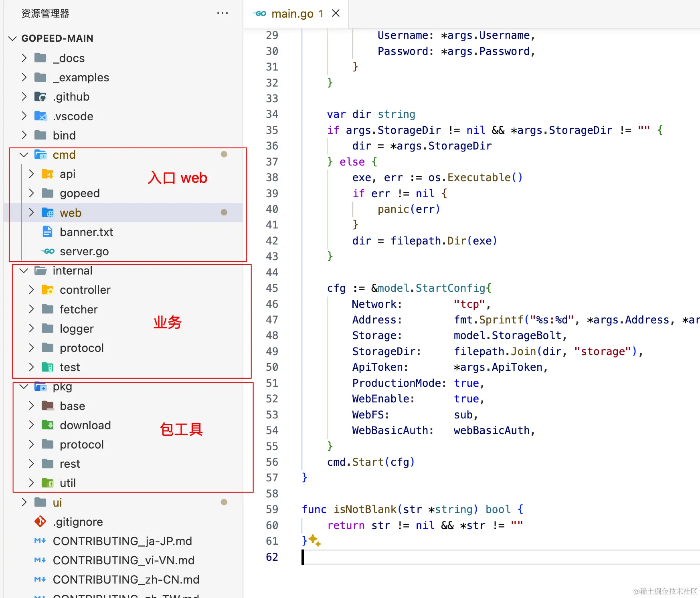
Task: Click the api folder icon
Action: pyautogui.click(x=48, y=174)
